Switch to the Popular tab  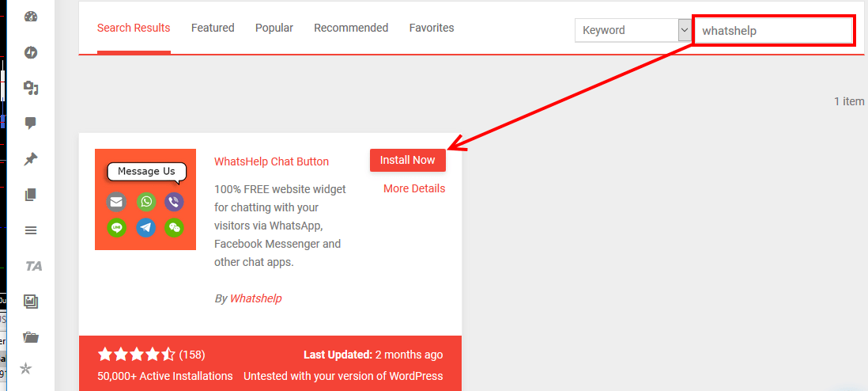(274, 28)
